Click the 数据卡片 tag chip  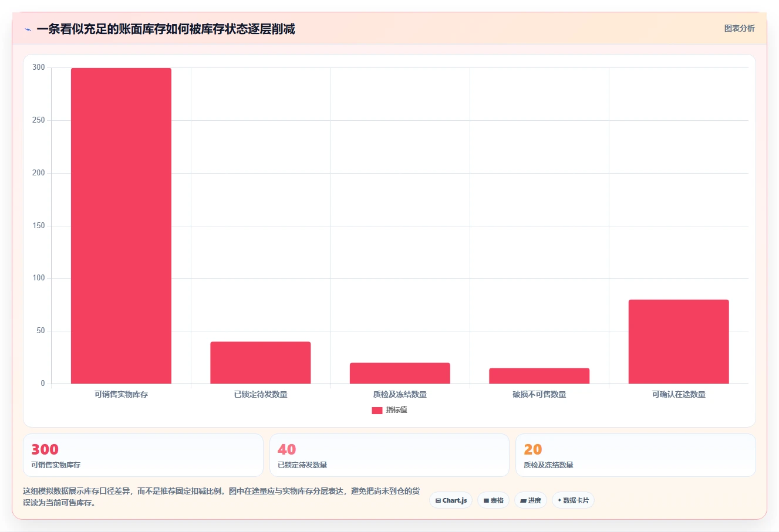click(573, 500)
